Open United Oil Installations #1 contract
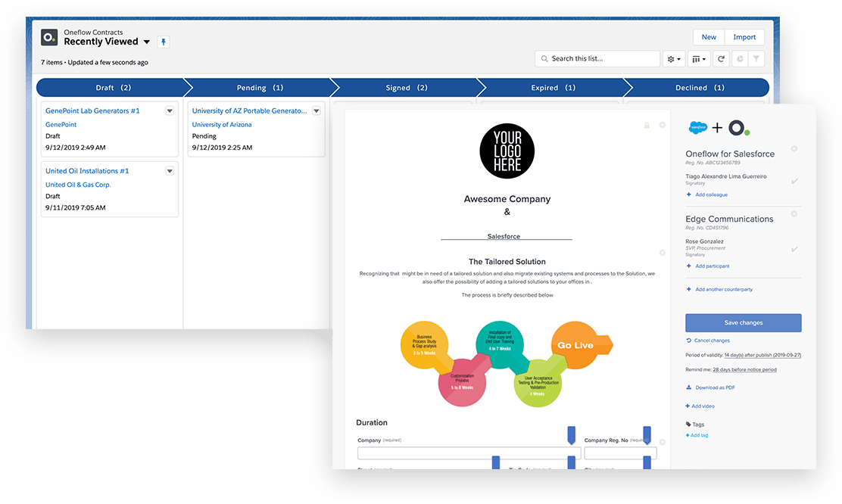This screenshot has height=504, width=842. click(87, 171)
